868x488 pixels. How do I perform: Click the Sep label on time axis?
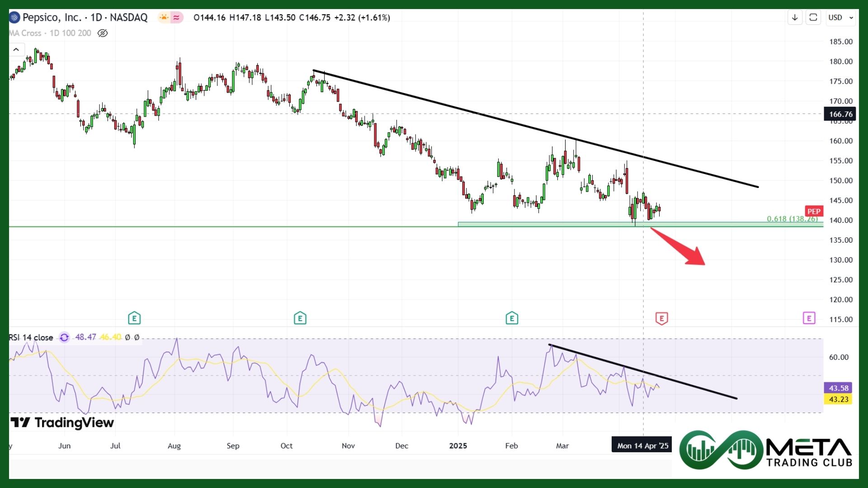233,446
